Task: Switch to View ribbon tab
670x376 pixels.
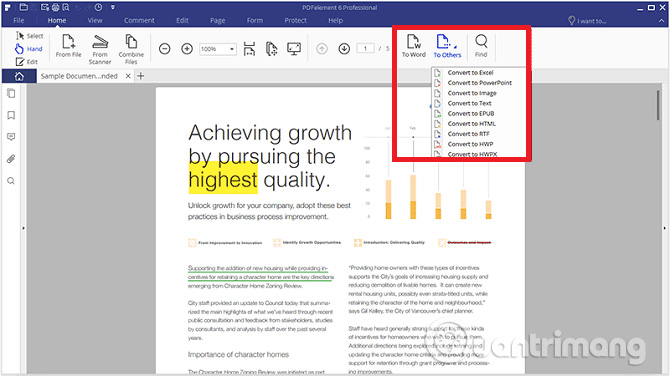Action: tap(95, 21)
